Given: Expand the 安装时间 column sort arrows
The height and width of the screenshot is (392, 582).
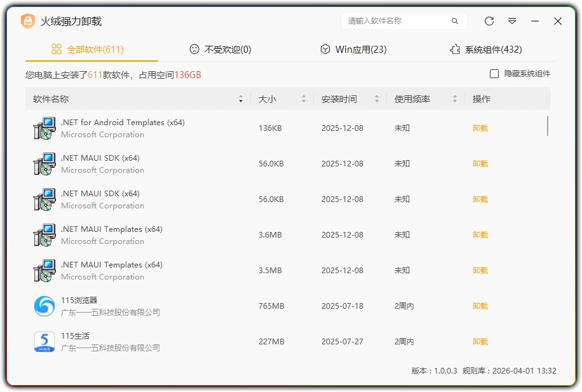Looking at the screenshot, I should (377, 98).
